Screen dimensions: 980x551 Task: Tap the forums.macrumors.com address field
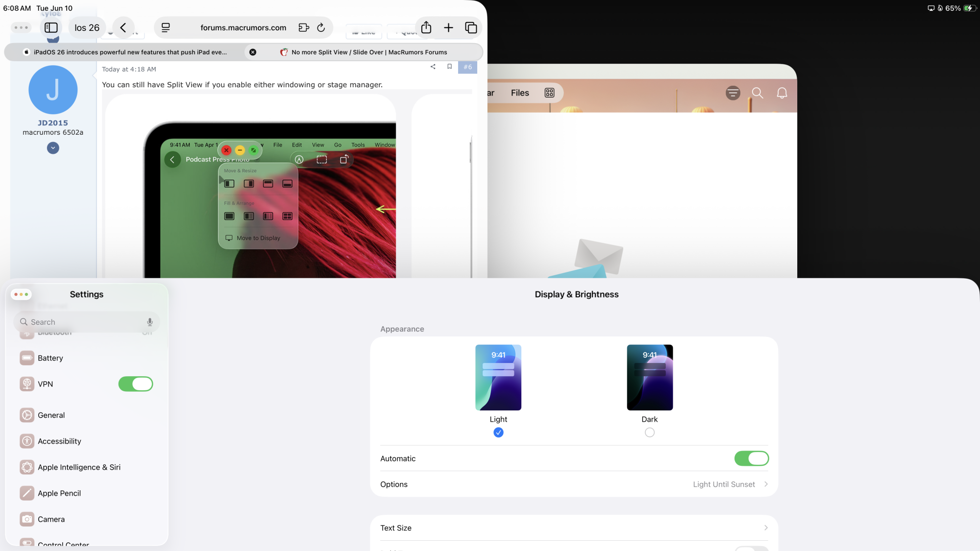243,28
